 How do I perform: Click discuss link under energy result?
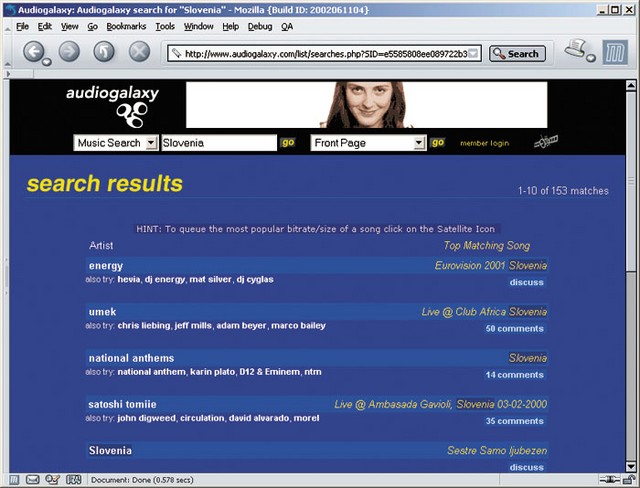pos(527,282)
